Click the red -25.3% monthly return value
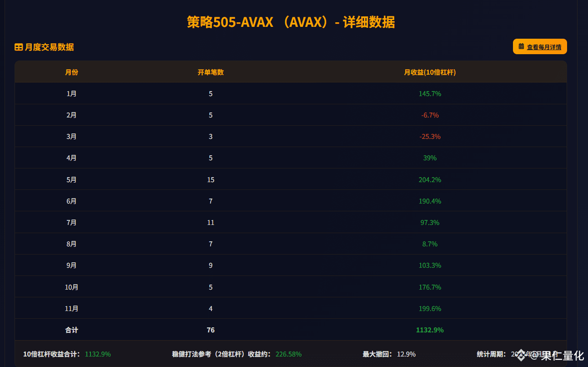The width and height of the screenshot is (588, 367). pyautogui.click(x=430, y=137)
